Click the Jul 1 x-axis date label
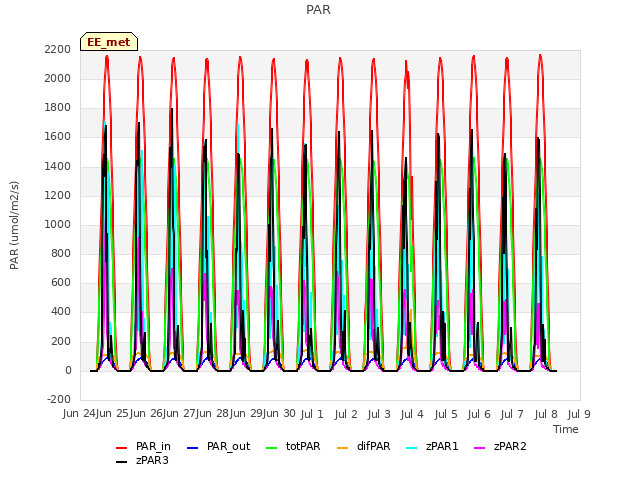Image resolution: width=640 pixels, height=480 pixels. [312, 414]
